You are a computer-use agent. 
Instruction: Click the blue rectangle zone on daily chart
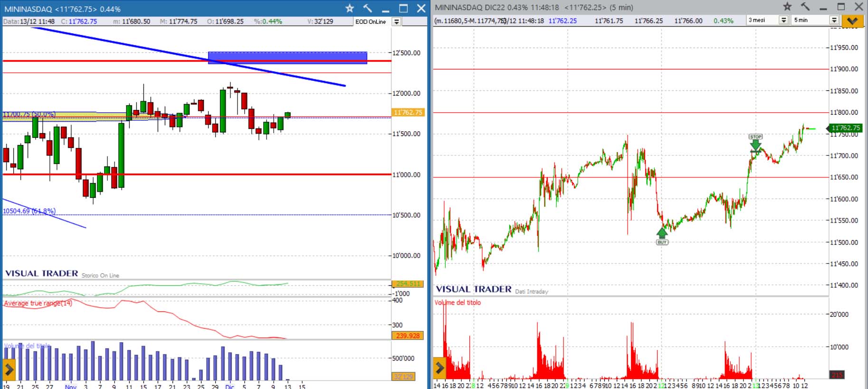point(287,58)
